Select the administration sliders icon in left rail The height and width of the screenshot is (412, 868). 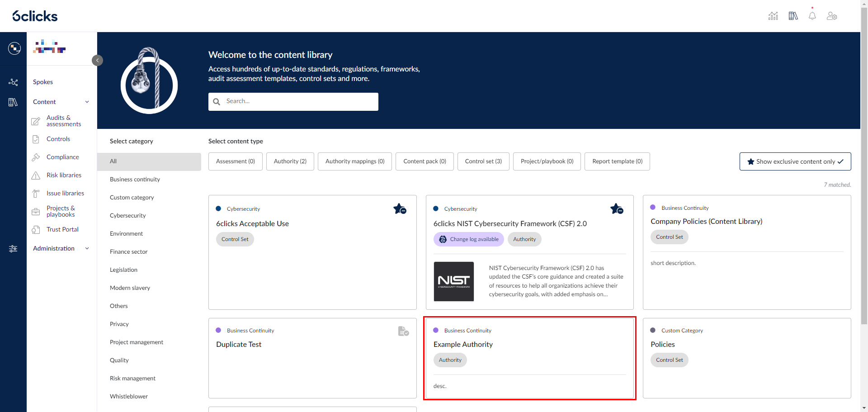(x=13, y=249)
